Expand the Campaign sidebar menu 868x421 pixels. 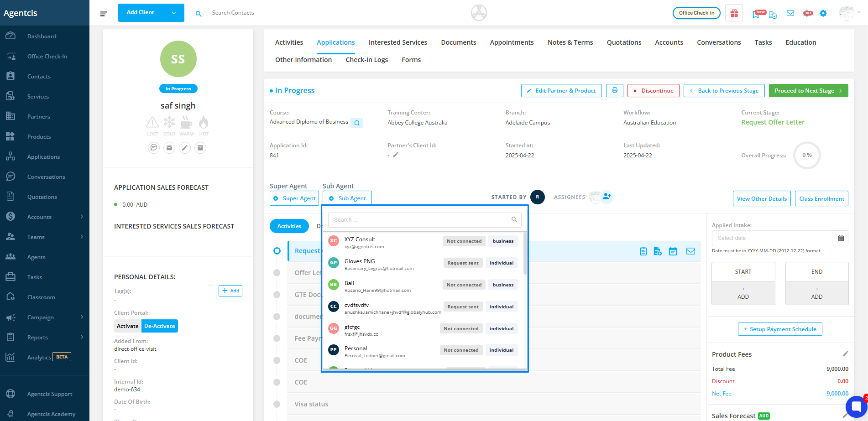coord(82,317)
